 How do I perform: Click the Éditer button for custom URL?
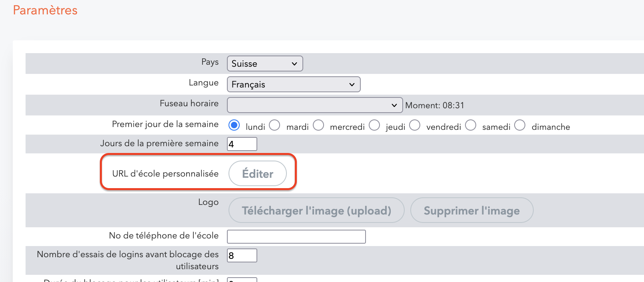tap(258, 174)
